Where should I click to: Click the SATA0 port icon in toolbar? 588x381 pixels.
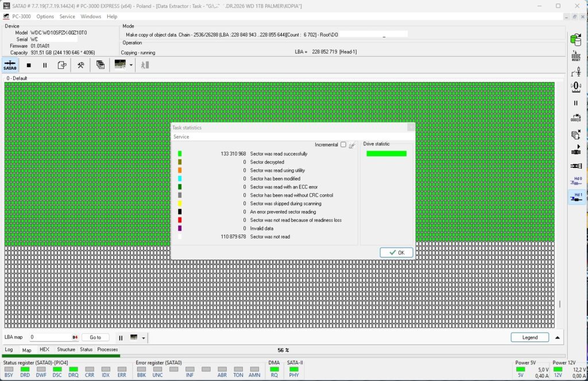[x=10, y=65]
